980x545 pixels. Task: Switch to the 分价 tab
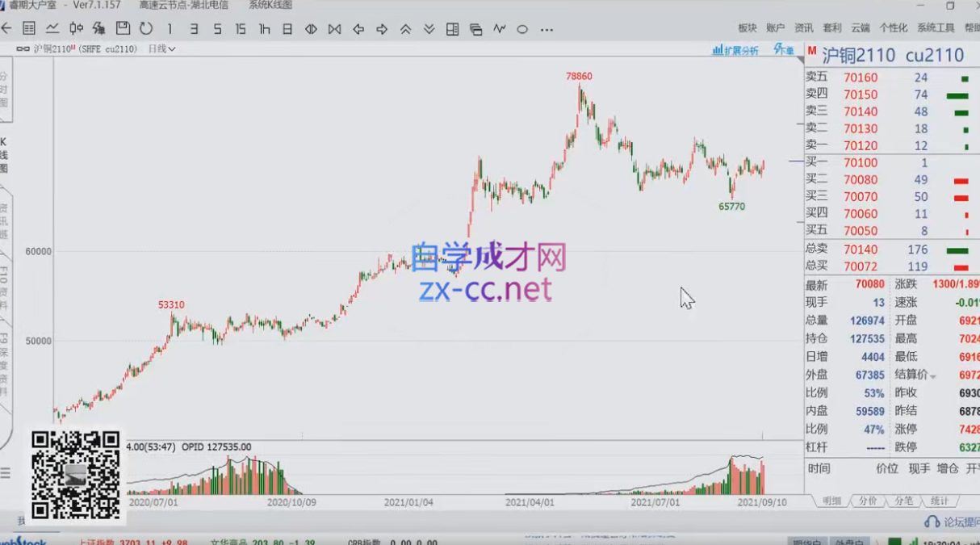pyautogui.click(x=868, y=501)
